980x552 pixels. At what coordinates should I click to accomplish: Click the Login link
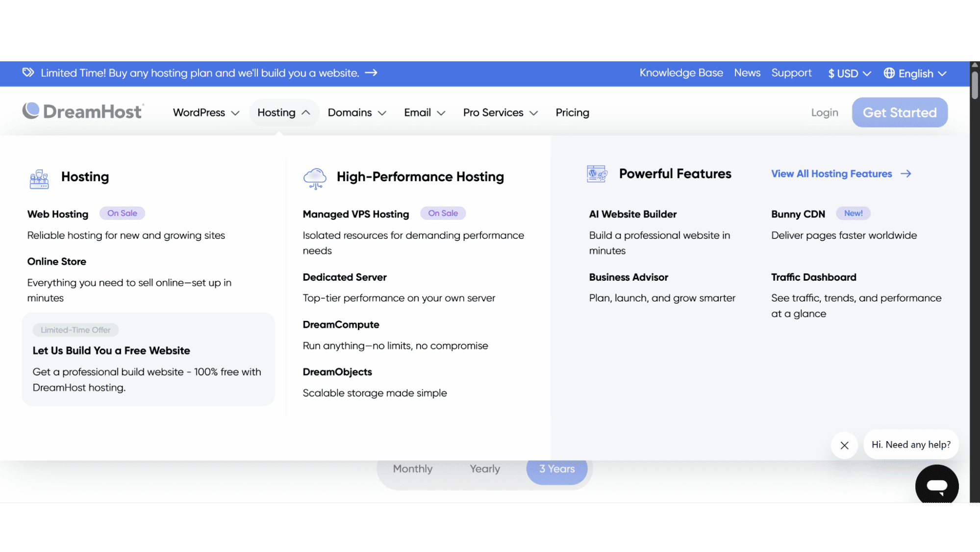pos(825,112)
